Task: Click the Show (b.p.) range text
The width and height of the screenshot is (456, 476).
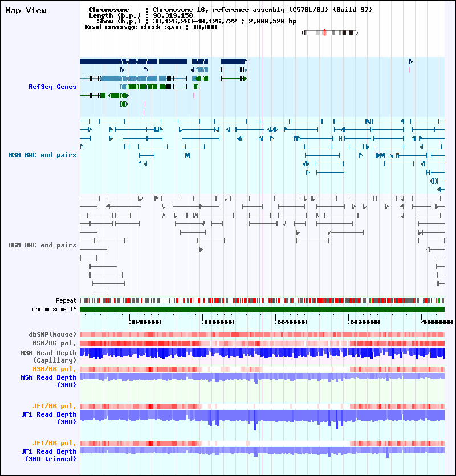Action: [197, 21]
